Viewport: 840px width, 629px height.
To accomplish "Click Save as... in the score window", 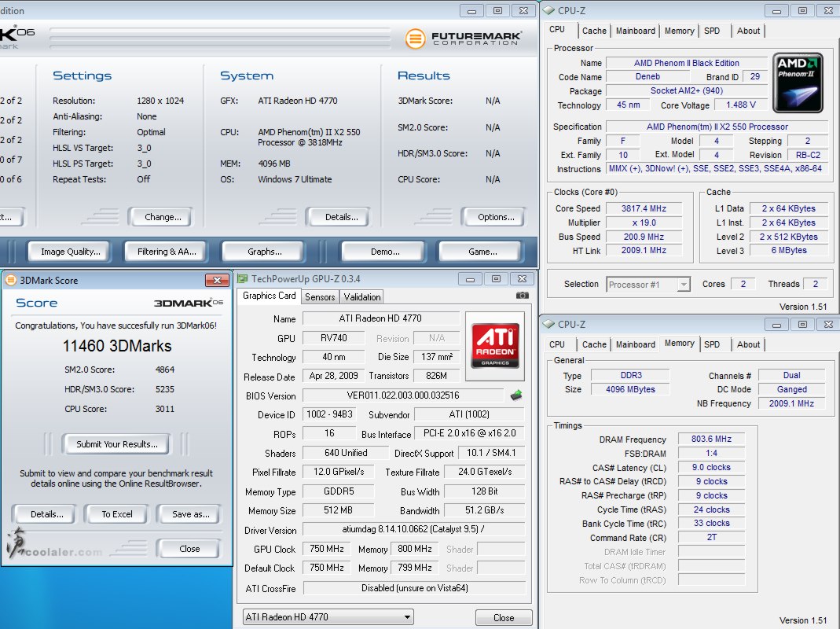I will click(191, 514).
